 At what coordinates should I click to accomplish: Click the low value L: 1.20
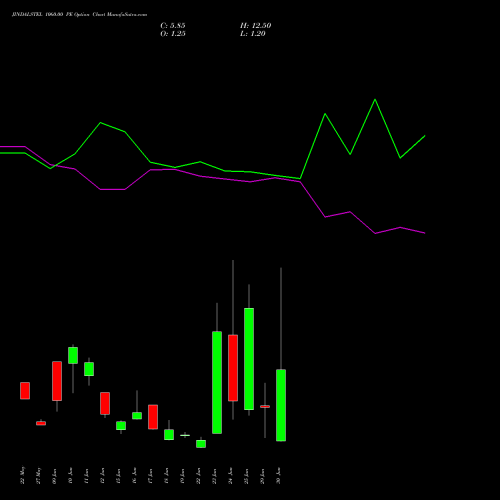click(x=253, y=34)
